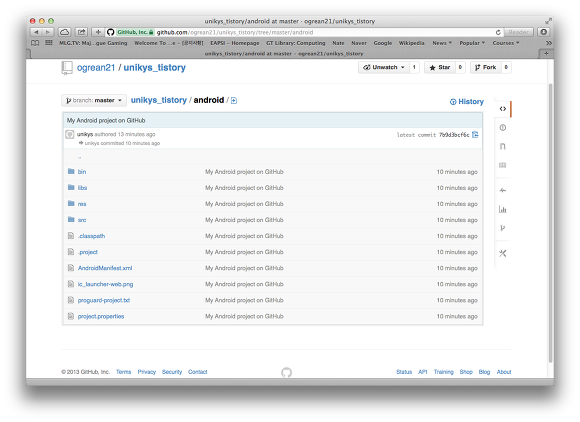This screenshot has width=580, height=422.
Task: Click the page vertical scrollbar
Action: [550, 222]
